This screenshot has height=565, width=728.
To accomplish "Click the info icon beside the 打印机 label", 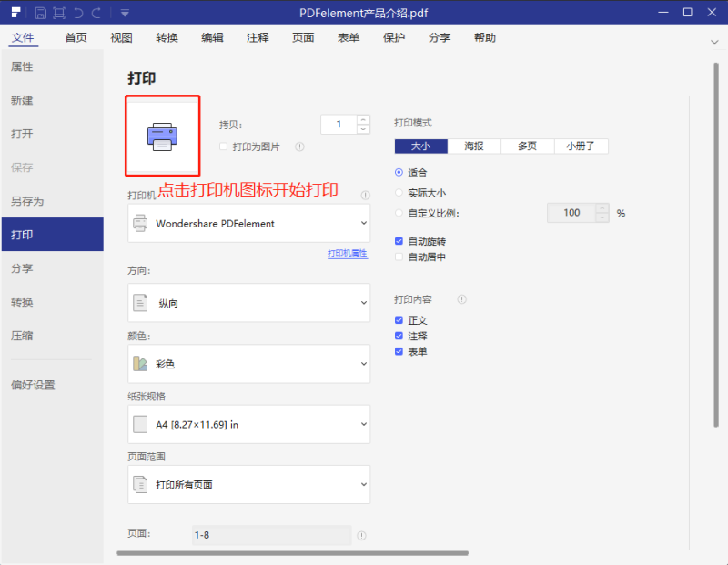I will coord(365,193).
